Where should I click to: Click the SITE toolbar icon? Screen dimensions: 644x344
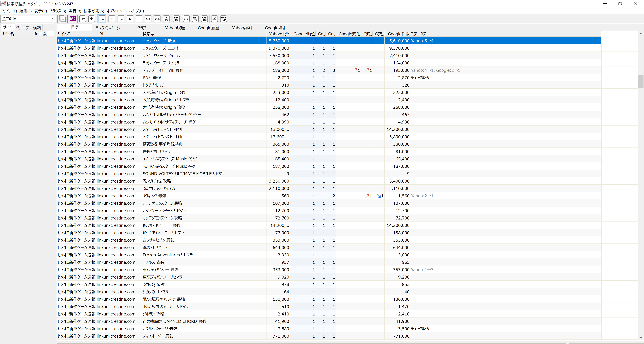click(x=195, y=19)
